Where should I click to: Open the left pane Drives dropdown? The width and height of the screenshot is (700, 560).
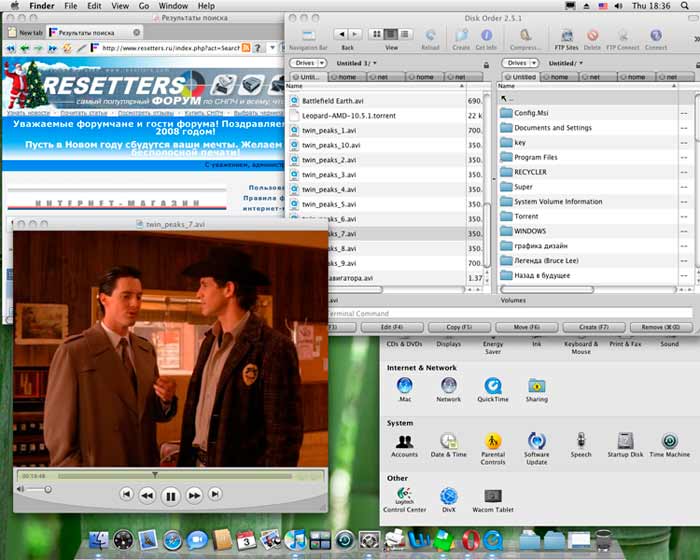pos(308,63)
